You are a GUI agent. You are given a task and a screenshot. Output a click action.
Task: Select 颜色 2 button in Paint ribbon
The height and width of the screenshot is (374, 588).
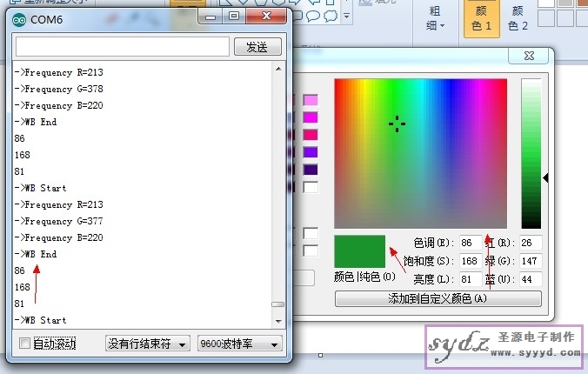[518, 19]
